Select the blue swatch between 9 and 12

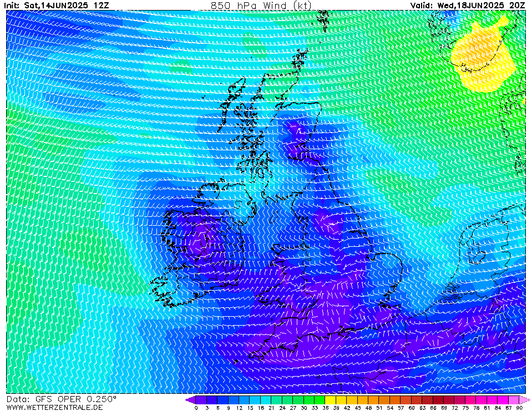click(234, 400)
